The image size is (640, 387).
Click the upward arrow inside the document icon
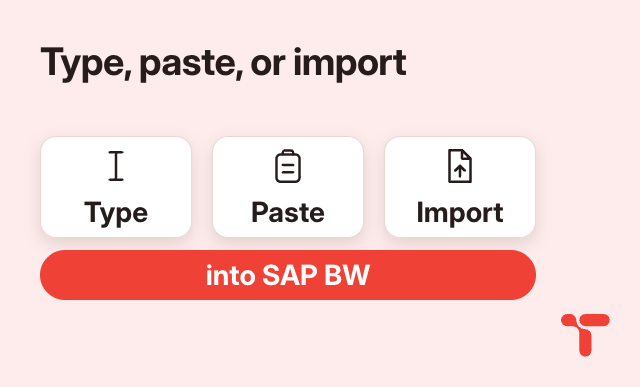(460, 171)
